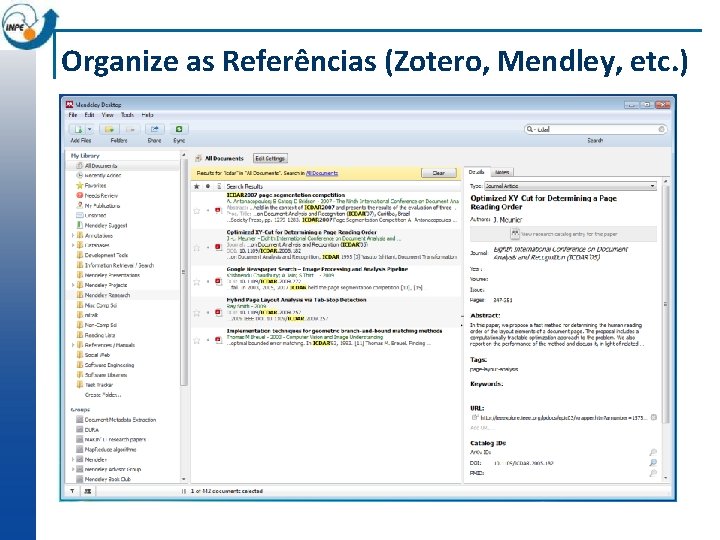Click the ArXiv ID lookup magnifier
The width and height of the screenshot is (720, 540).
click(653, 452)
